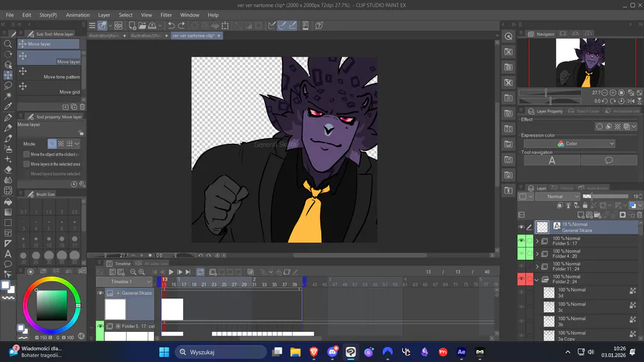This screenshot has height=362, width=644.
Task: Enable Move layers in the selected area
Action: click(x=26, y=164)
